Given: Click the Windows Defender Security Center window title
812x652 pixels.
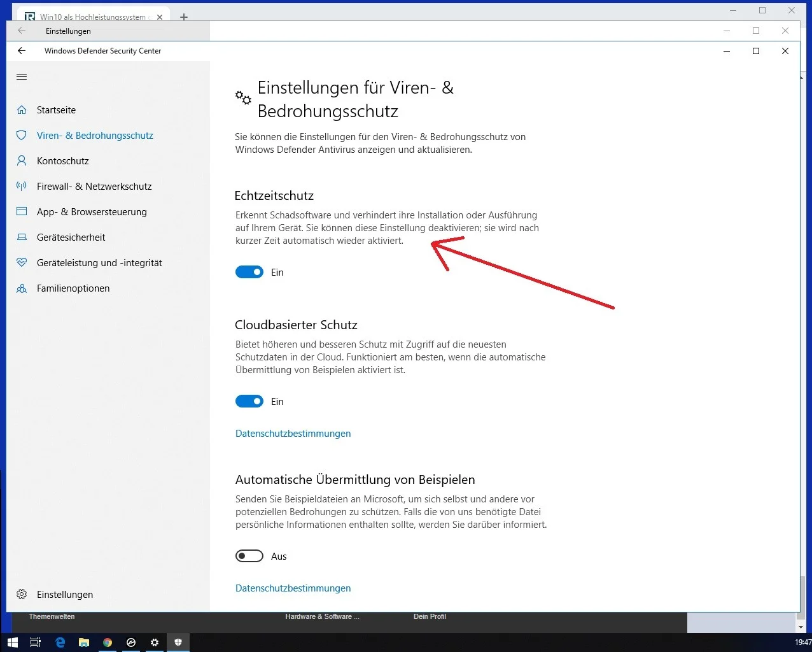Looking at the screenshot, I should [103, 51].
